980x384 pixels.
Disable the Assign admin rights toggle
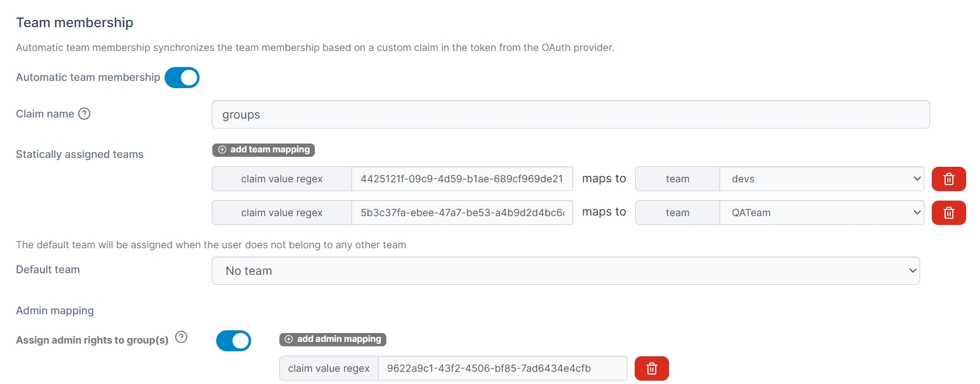tap(233, 341)
